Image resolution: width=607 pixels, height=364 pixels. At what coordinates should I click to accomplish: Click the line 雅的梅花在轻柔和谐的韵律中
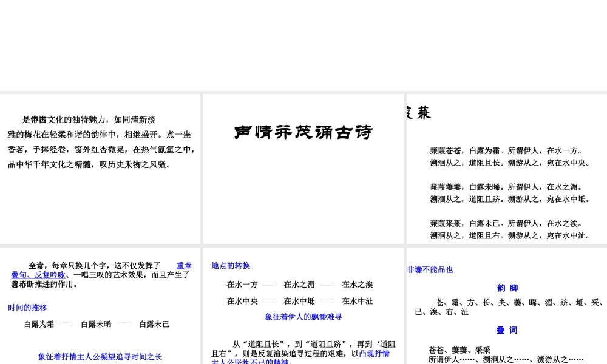coord(100,135)
